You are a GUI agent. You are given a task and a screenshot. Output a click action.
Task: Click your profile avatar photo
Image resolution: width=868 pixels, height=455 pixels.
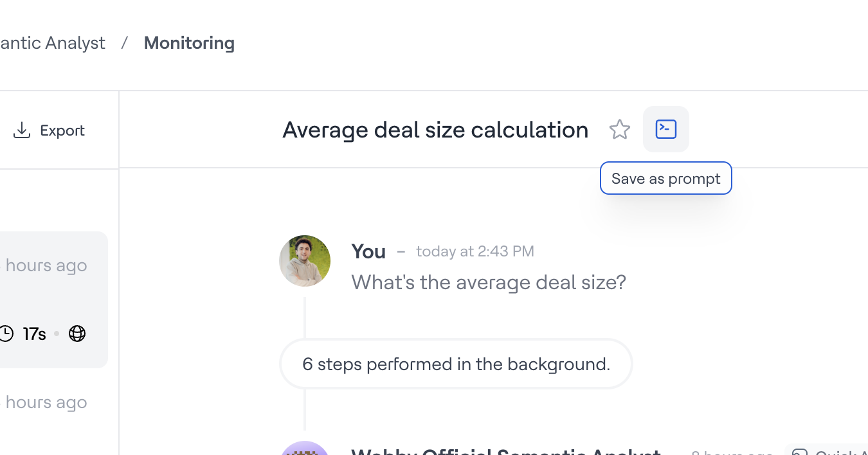[x=305, y=260]
